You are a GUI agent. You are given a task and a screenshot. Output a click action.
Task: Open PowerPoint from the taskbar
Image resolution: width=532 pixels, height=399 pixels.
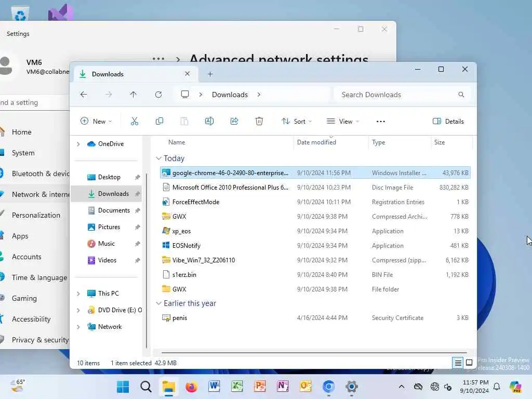pos(260,387)
